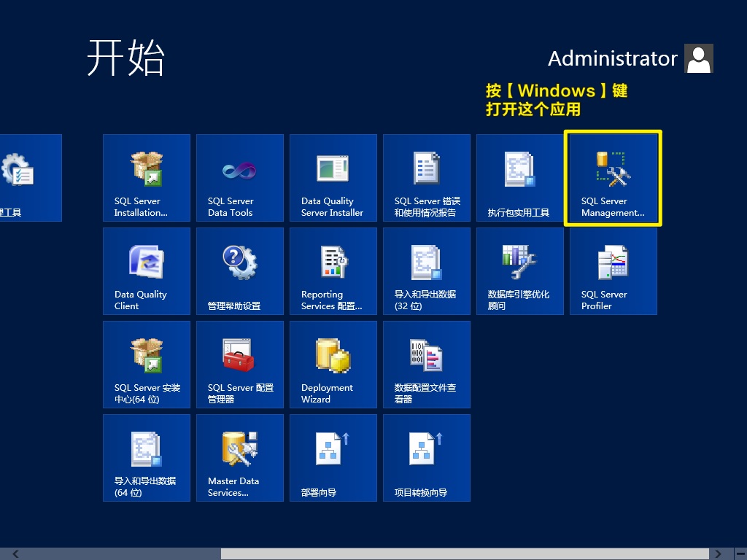
Task: Open Reporting Services 配置 tile
Action: (x=333, y=271)
